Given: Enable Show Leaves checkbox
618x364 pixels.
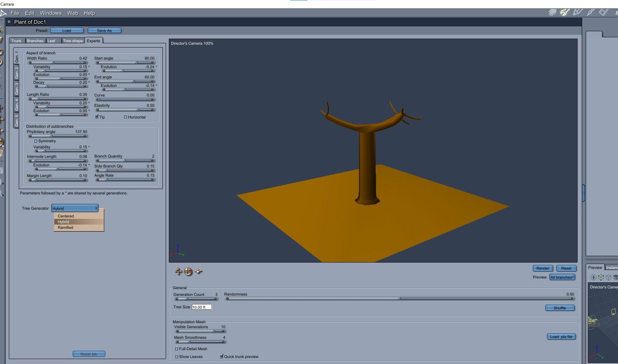Looking at the screenshot, I should click(x=176, y=357).
